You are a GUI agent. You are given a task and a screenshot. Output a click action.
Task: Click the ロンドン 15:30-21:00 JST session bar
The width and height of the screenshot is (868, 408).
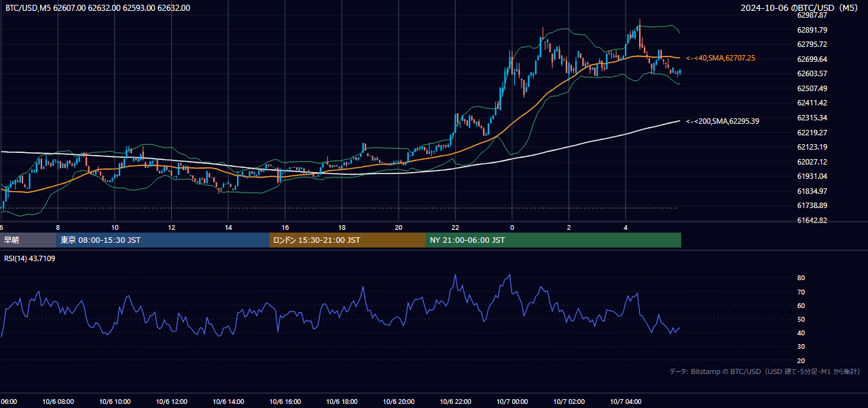pyautogui.click(x=348, y=240)
